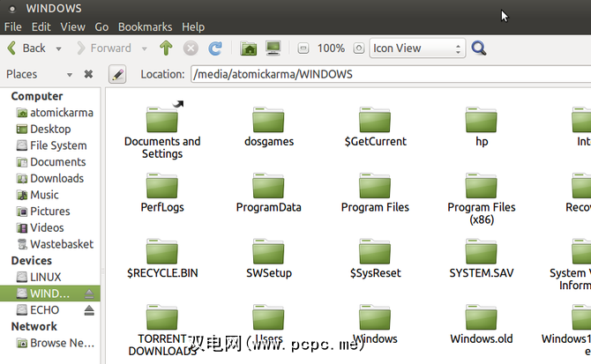This screenshot has width=591, height=364.
Task: Close the Places sidebar
Action: [88, 74]
